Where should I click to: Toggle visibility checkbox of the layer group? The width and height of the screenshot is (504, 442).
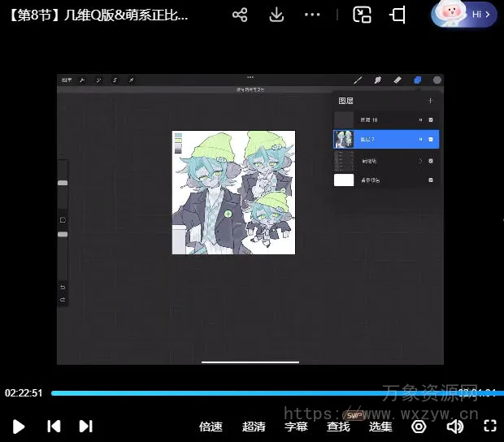click(431, 161)
